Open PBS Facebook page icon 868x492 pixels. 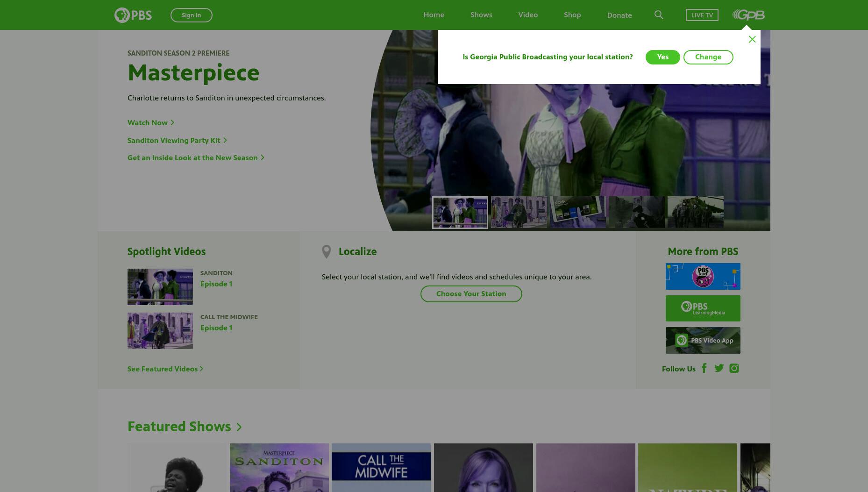click(704, 368)
